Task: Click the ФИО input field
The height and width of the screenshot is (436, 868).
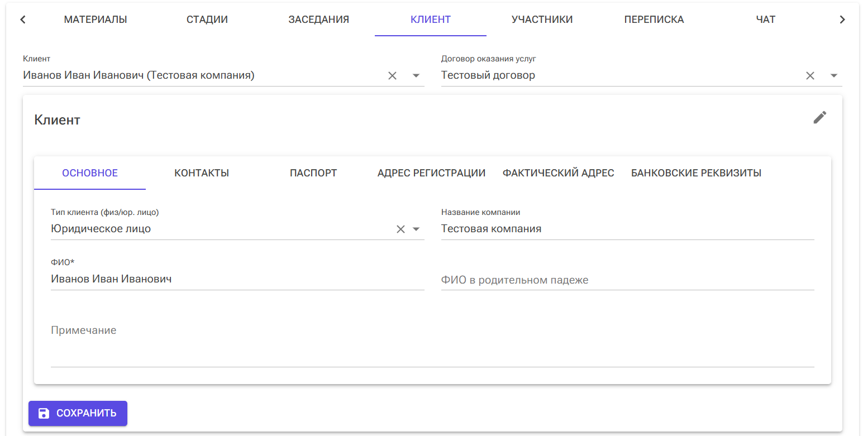Action: point(223,279)
